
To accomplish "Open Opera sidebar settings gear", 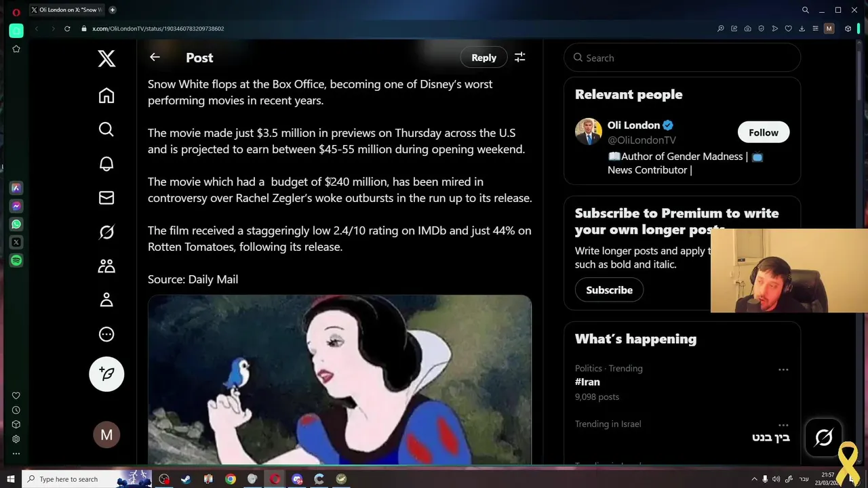I will pyautogui.click(x=16, y=439).
